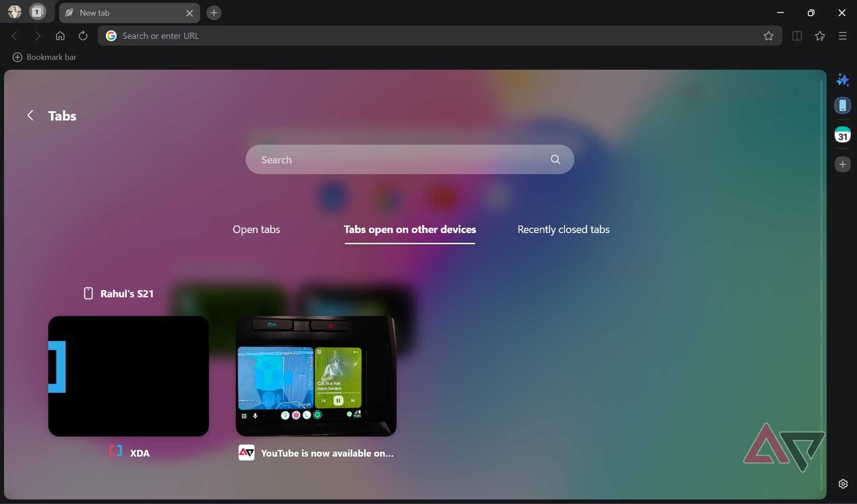
Task: Open the Aria AI assistant in the sidebar
Action: tap(842, 80)
